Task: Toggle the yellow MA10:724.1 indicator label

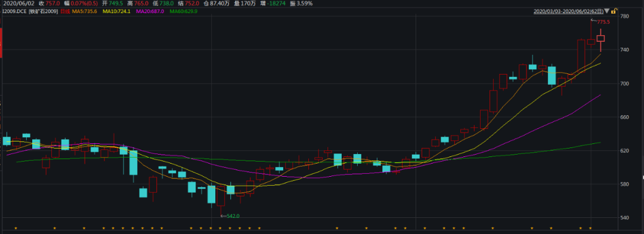Action: 117,11
